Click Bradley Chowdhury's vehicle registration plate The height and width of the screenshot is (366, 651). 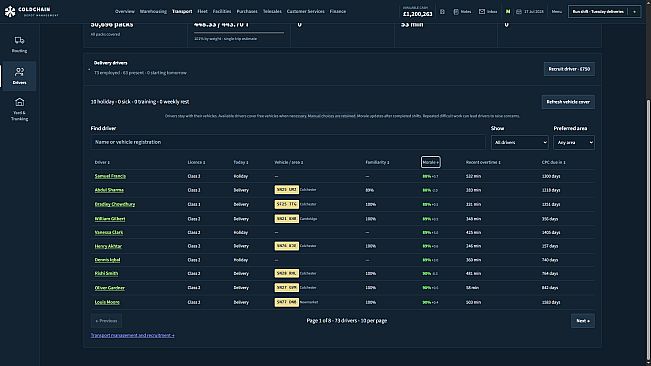(x=286, y=204)
